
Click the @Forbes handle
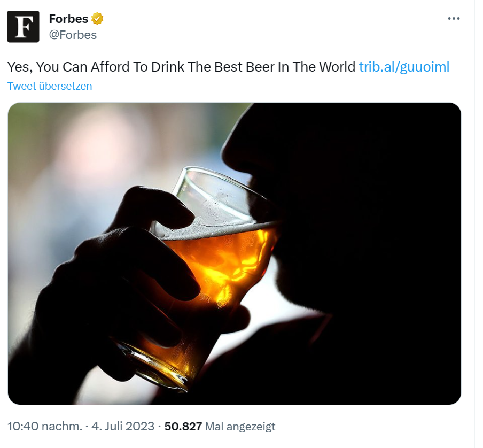tap(73, 35)
